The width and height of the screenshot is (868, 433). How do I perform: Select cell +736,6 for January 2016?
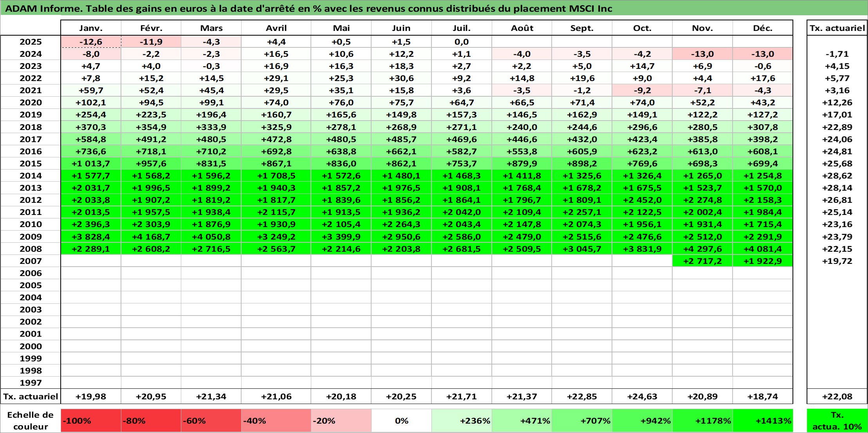pyautogui.click(x=91, y=151)
